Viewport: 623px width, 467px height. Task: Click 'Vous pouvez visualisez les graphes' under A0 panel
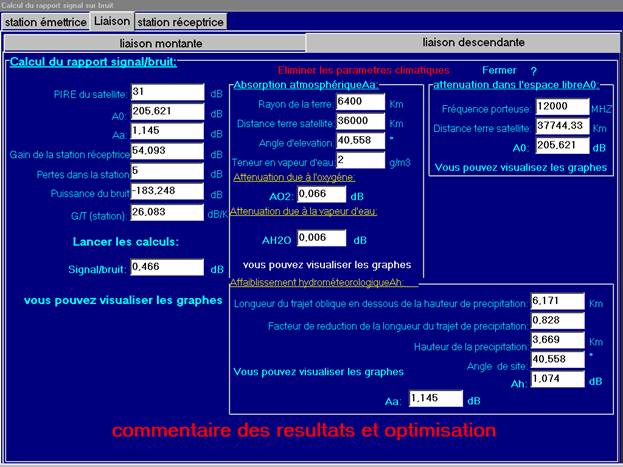(x=521, y=167)
